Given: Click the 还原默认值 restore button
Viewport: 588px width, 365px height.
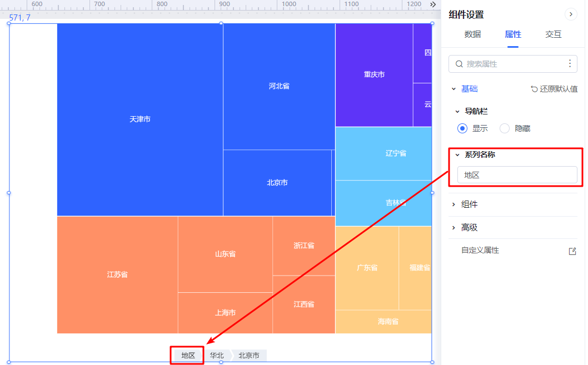Looking at the screenshot, I should [554, 89].
